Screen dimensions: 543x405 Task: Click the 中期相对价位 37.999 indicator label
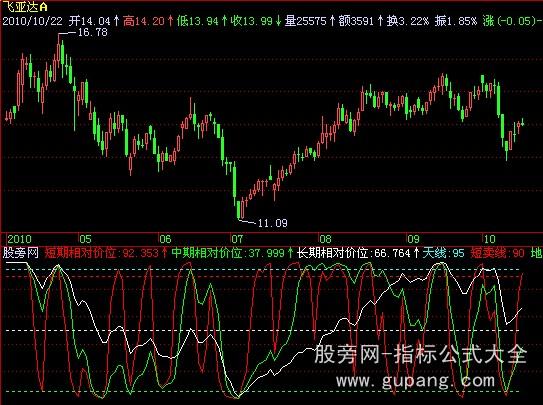tap(228, 253)
